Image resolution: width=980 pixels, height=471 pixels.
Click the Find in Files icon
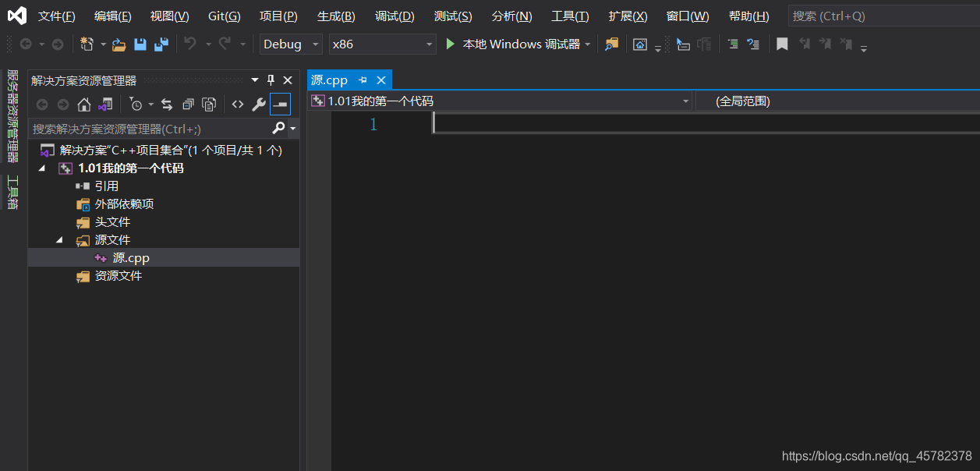click(x=612, y=44)
